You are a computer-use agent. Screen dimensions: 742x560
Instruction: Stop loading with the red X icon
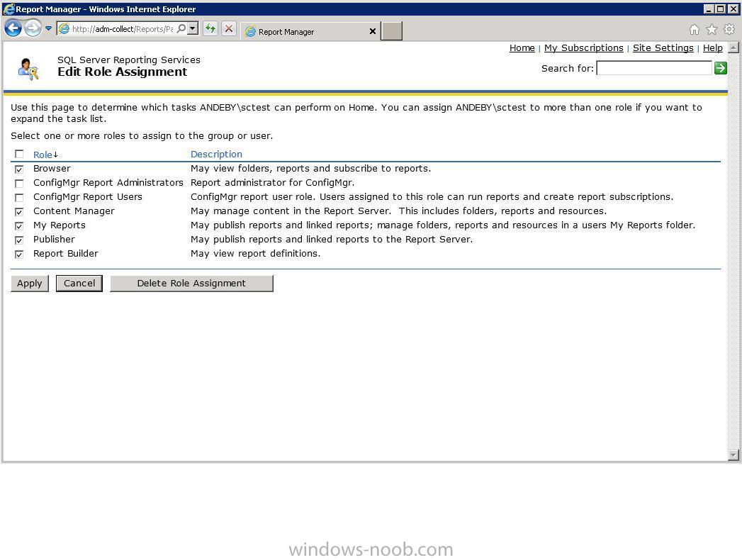[x=229, y=28]
